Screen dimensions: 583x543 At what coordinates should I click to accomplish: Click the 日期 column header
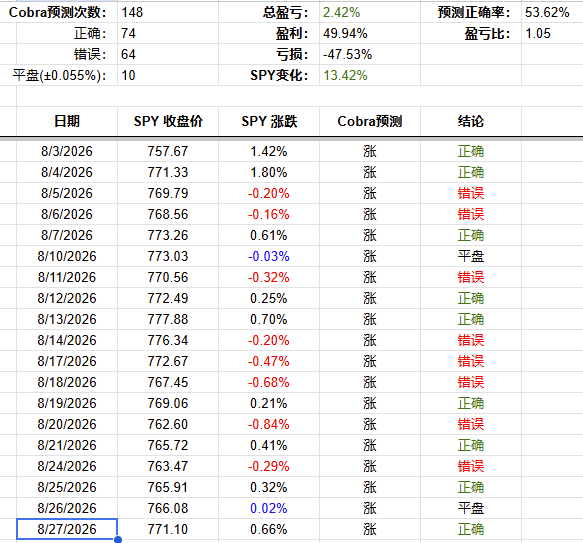coord(67,121)
